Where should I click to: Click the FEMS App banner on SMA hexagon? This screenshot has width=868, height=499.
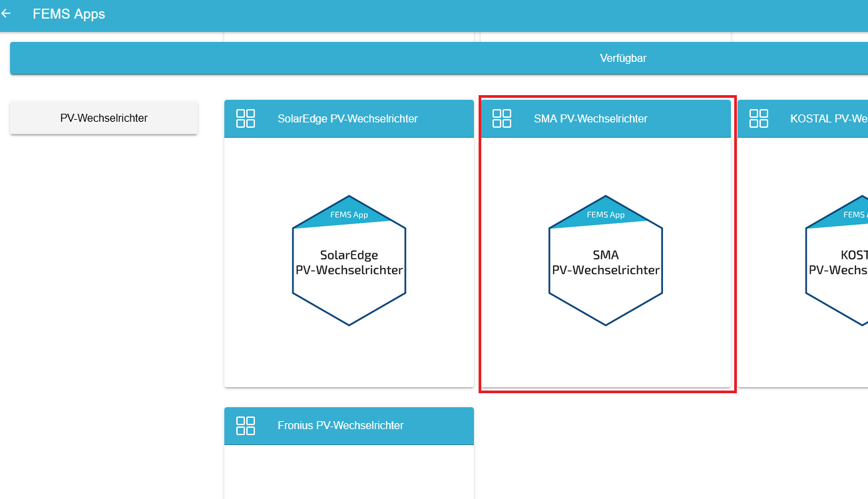[606, 214]
